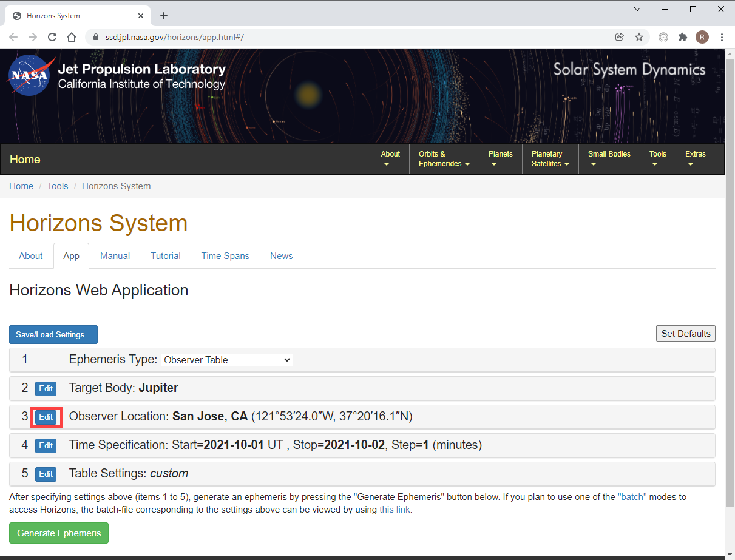Open the Tutorial tab

[166, 256]
